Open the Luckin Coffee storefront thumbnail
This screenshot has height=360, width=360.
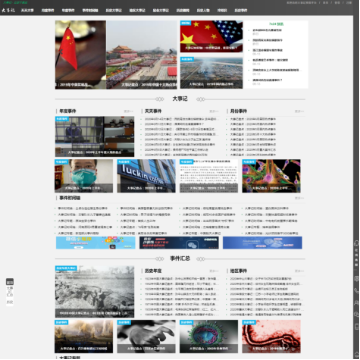click(146, 176)
